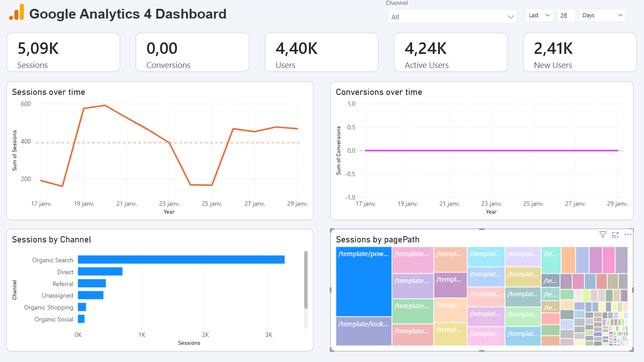Open the Days time unit dropdown
Image resolution: width=644 pixels, height=362 pixels.
point(602,15)
